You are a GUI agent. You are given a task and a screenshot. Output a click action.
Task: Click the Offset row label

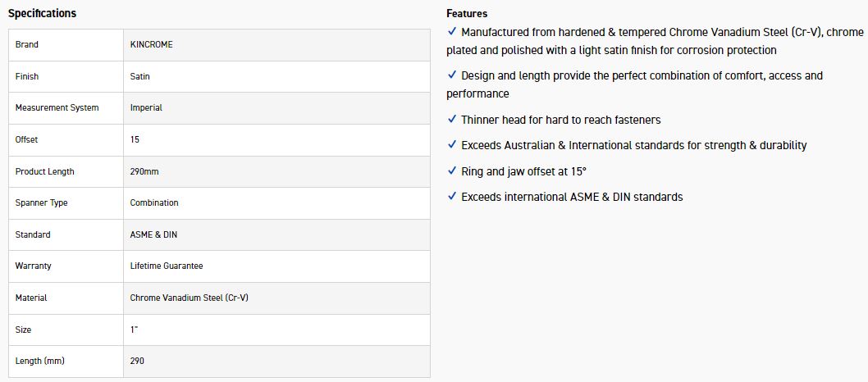click(x=27, y=139)
